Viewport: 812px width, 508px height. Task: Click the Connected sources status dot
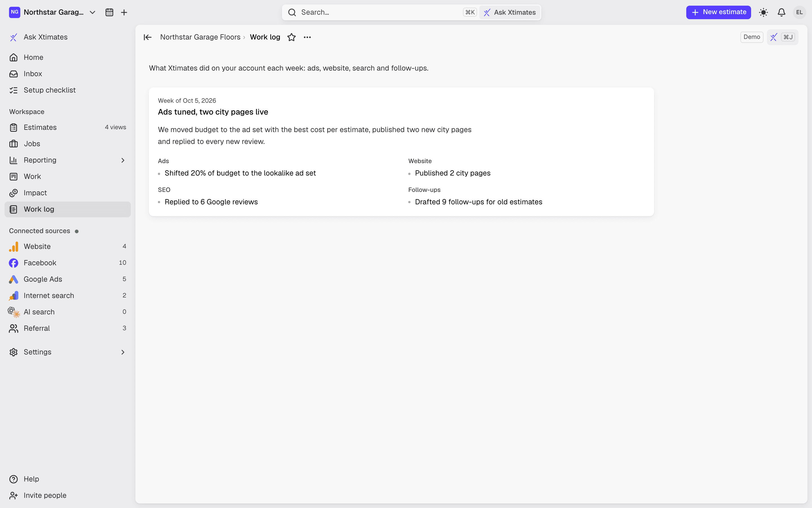[76, 231]
